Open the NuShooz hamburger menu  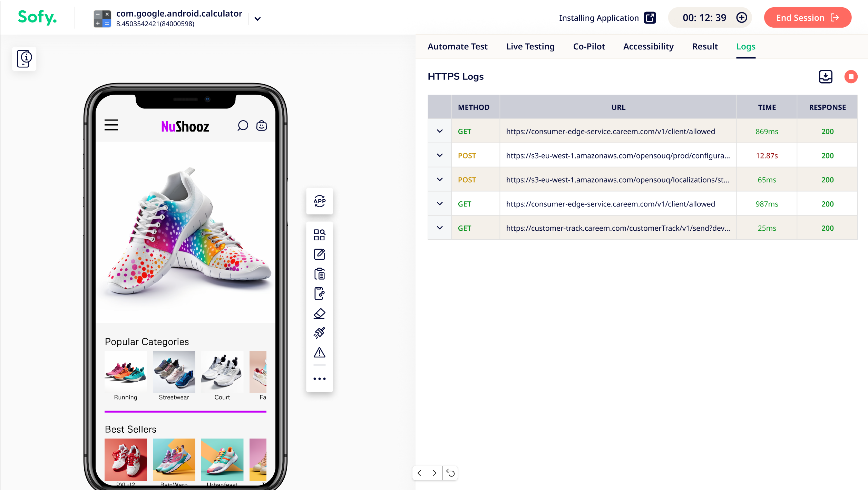[111, 125]
